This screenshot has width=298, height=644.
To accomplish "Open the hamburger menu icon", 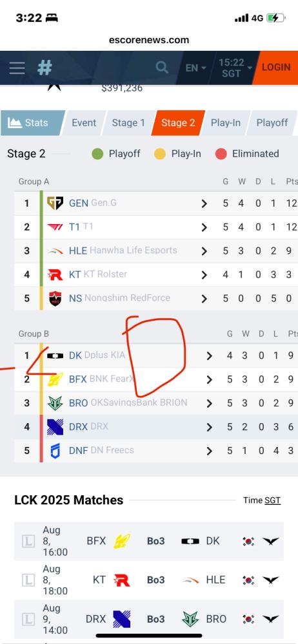I will point(17,68).
